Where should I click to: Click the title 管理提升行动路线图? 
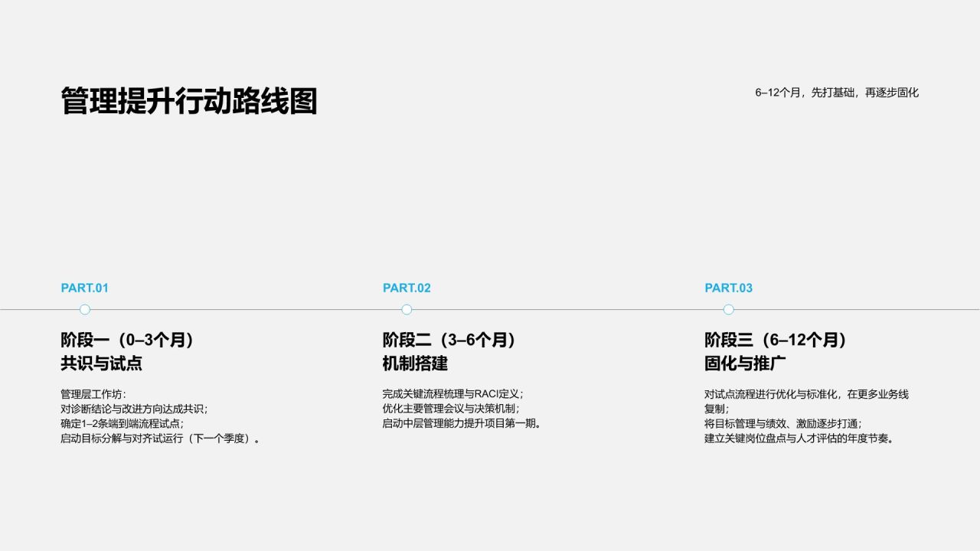point(189,101)
